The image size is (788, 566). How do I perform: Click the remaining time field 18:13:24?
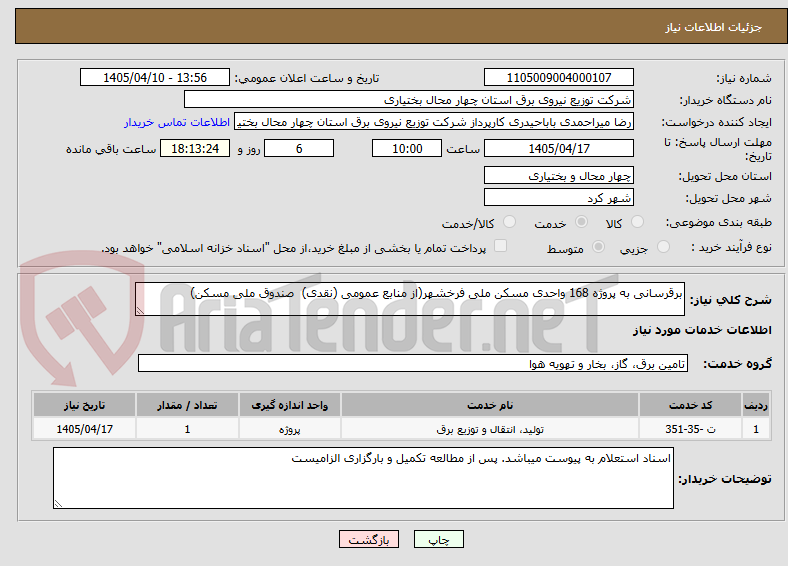[x=195, y=148]
